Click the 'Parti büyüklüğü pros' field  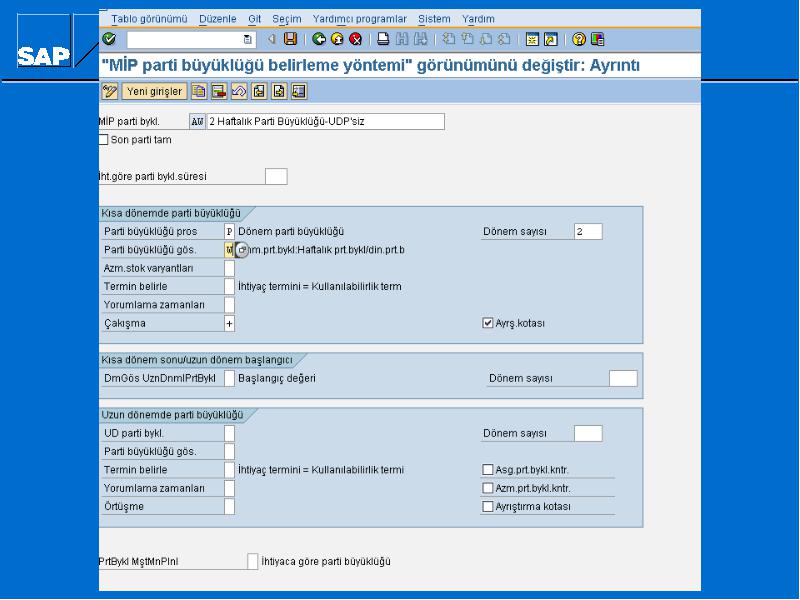coord(230,232)
